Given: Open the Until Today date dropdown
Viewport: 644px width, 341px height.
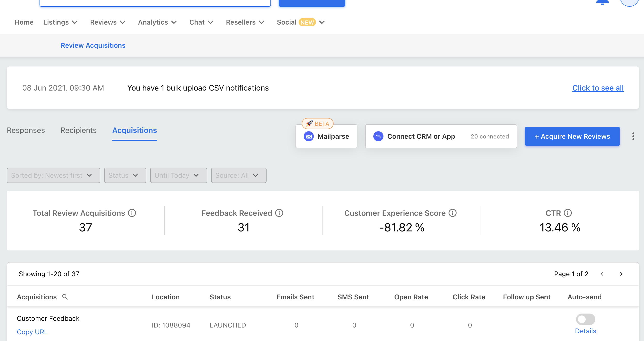Looking at the screenshot, I should pyautogui.click(x=179, y=175).
